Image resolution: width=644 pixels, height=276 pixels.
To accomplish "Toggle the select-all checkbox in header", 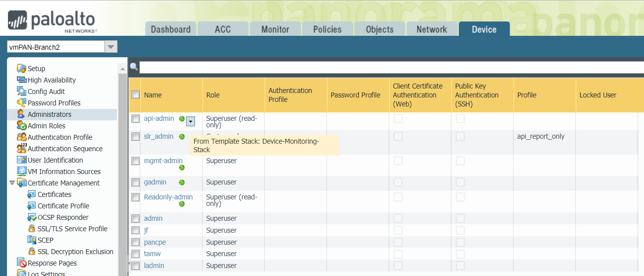I will coord(135,94).
